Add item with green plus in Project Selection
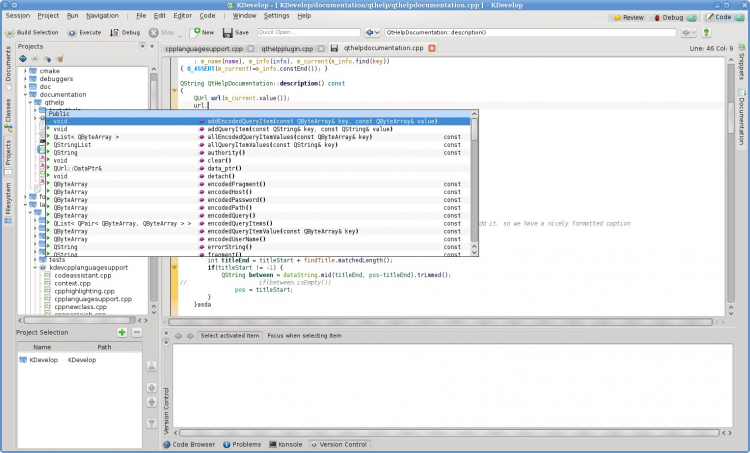 (x=121, y=332)
